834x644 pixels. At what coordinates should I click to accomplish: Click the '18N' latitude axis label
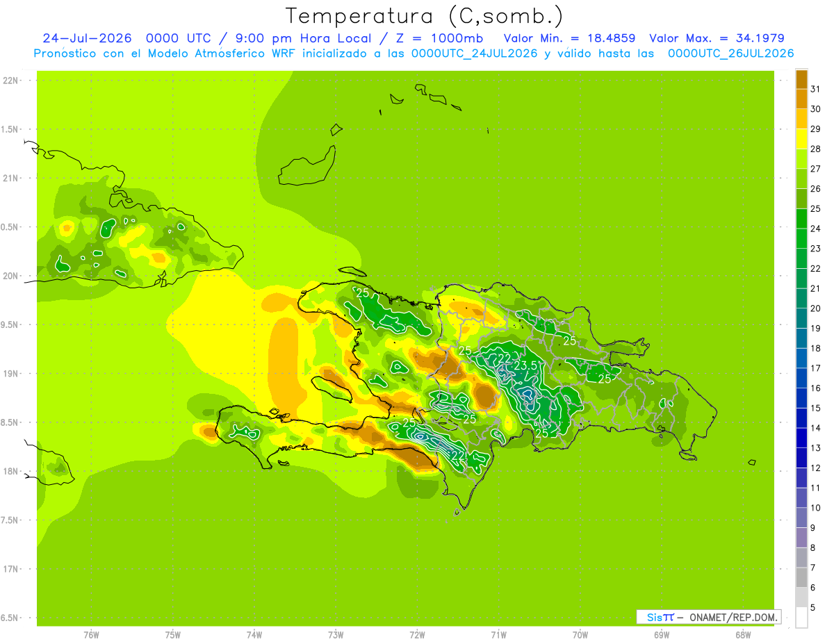point(11,471)
